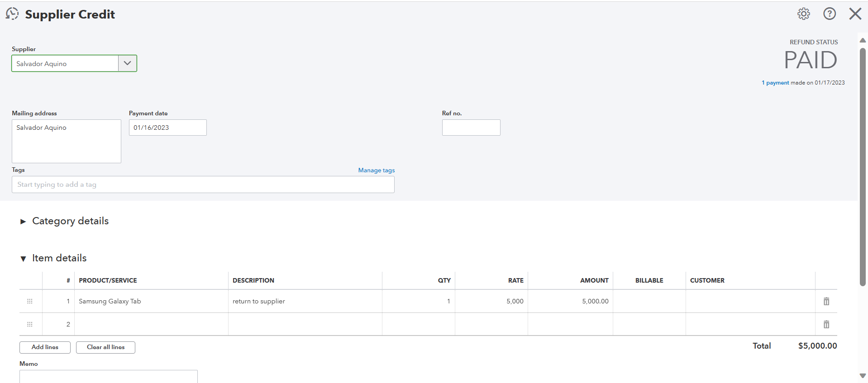
Task: Expand the Category details section
Action: (23, 222)
